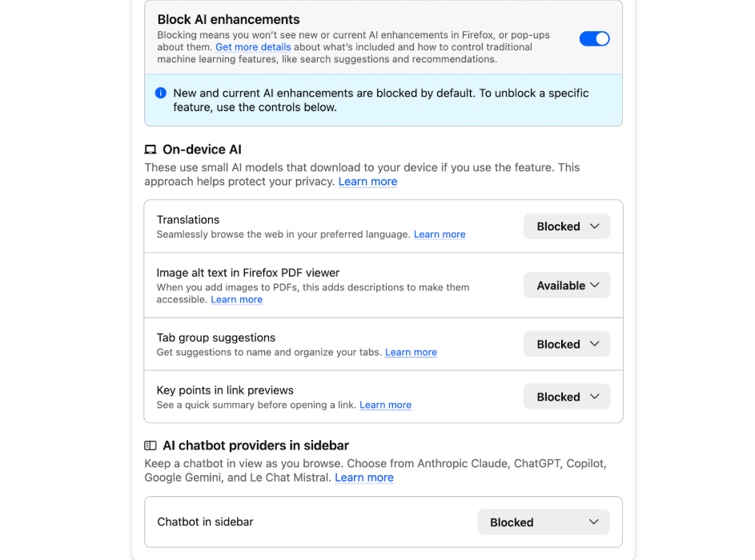Click Learn more under On-device AI description
Image resolution: width=755 pixels, height=560 pixels.
tap(367, 182)
